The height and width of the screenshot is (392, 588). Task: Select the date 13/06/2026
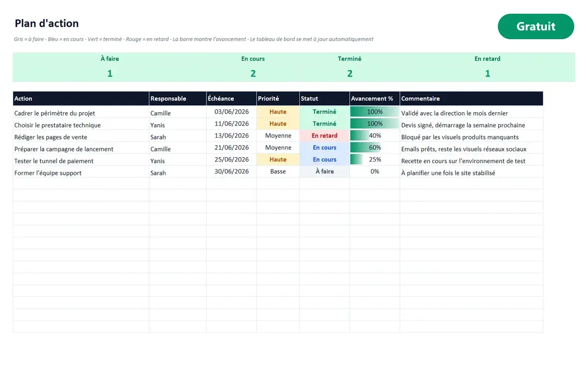[x=231, y=136]
